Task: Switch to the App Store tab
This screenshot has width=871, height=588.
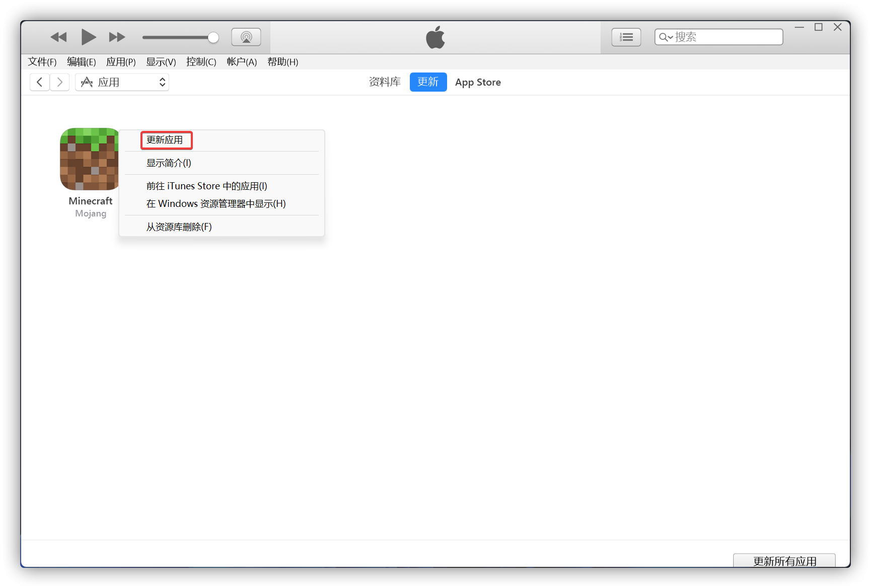Action: (478, 82)
